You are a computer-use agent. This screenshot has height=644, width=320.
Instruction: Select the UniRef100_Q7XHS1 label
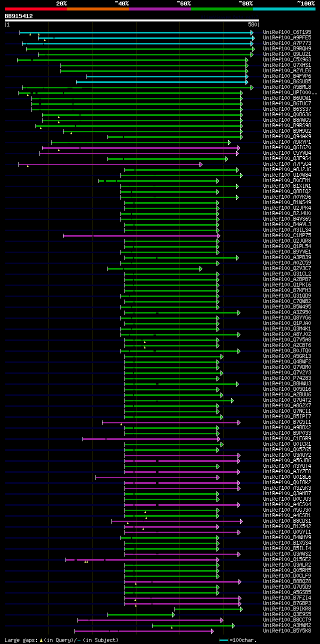pos(287,65)
